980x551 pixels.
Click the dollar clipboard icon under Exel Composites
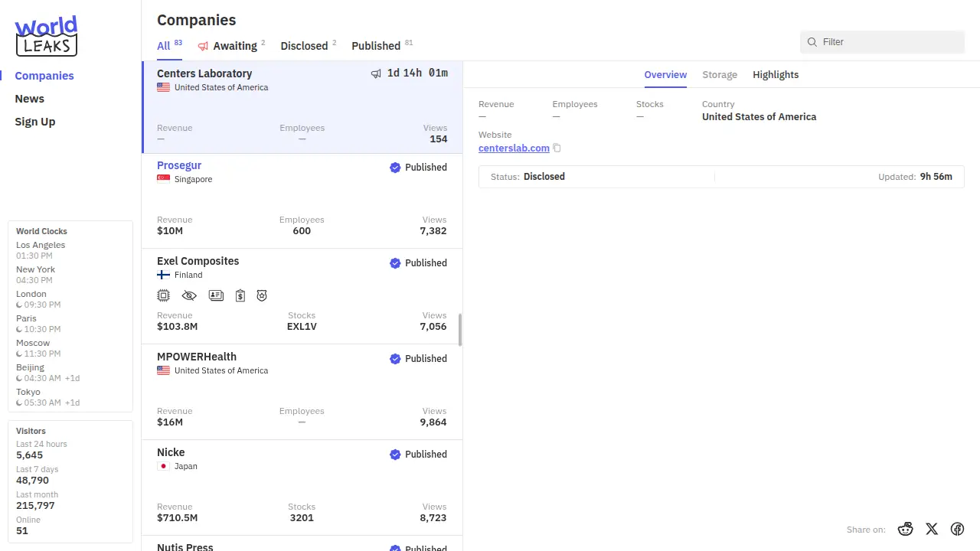point(240,295)
